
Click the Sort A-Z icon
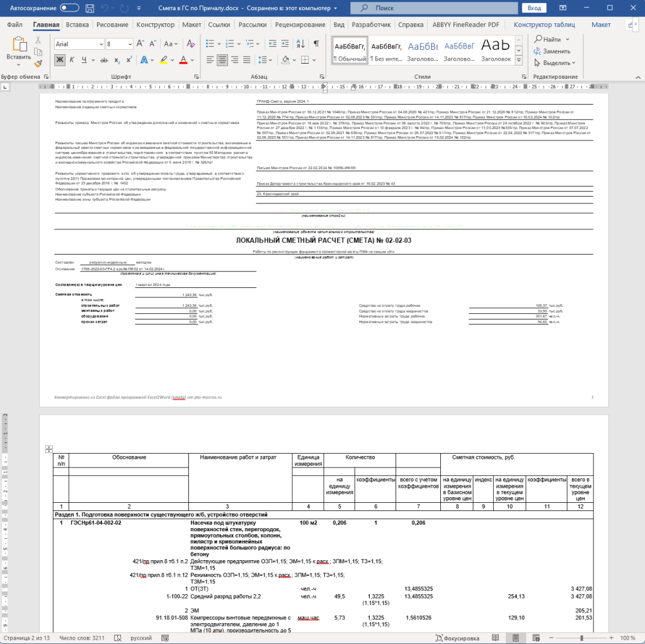click(x=300, y=43)
